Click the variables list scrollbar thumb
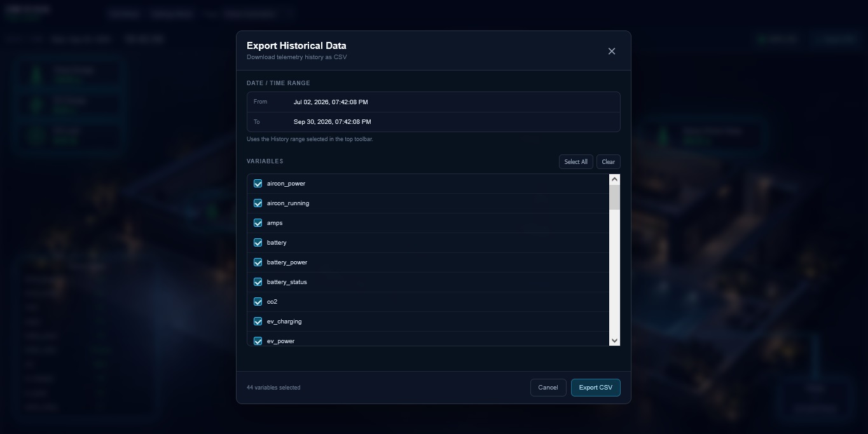 coord(614,197)
